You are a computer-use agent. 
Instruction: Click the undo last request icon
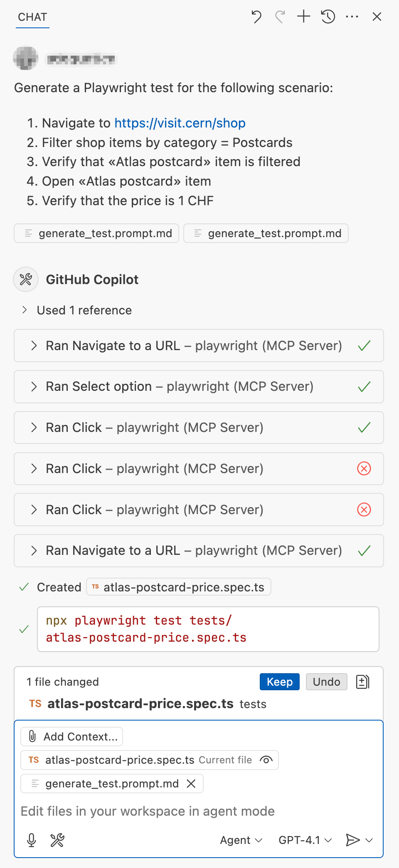tap(256, 17)
